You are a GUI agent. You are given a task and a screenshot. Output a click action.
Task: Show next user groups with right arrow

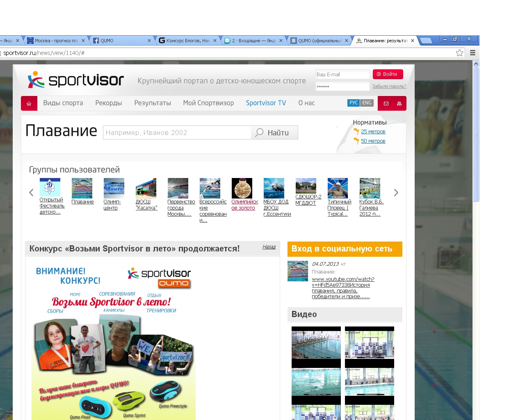click(x=396, y=192)
